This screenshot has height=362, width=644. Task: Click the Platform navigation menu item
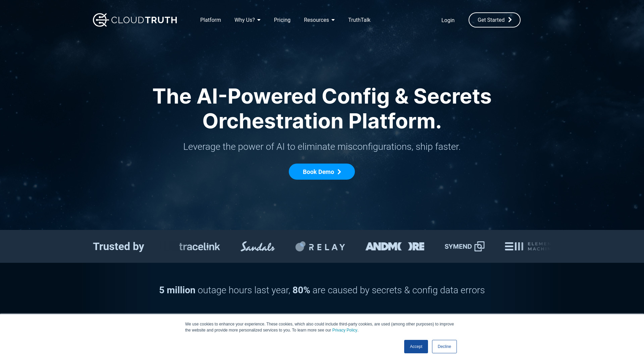coord(211,20)
